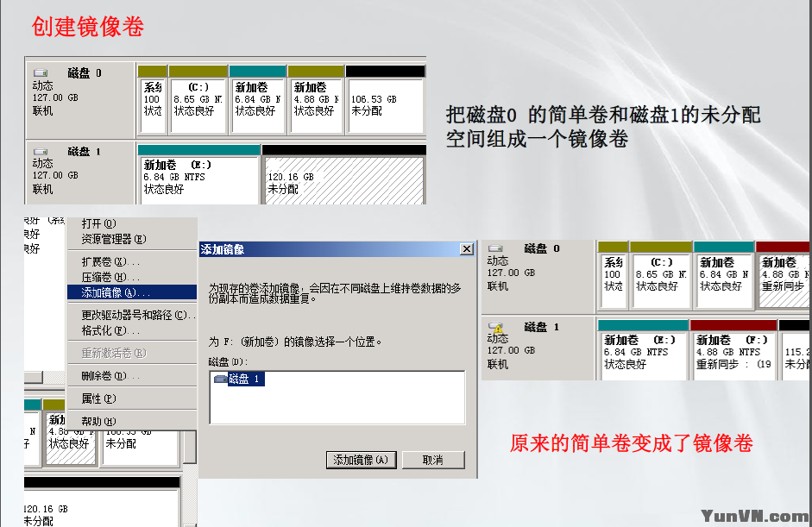Click the vertical scrollbar beside the bottom-left disk pane

coord(190,447)
